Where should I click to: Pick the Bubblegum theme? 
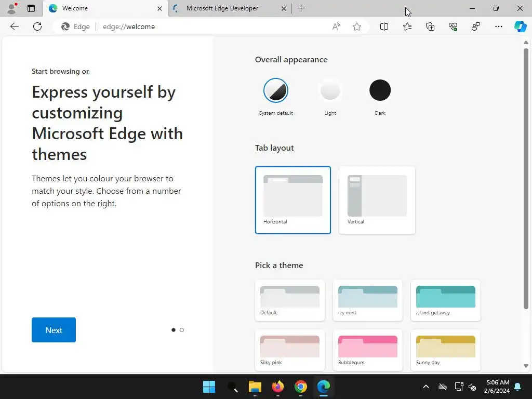coord(368,350)
